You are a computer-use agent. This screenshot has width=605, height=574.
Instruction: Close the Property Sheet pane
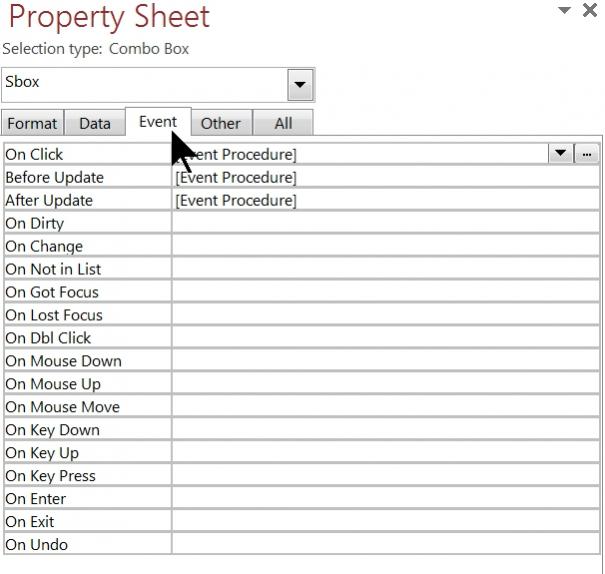tap(590, 10)
